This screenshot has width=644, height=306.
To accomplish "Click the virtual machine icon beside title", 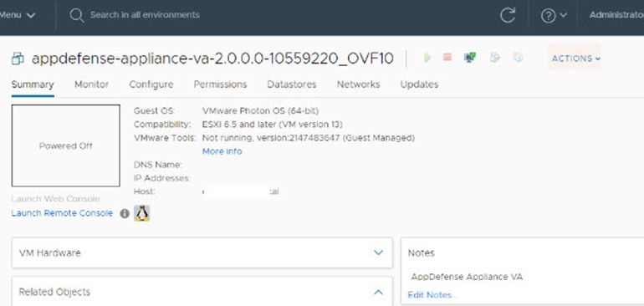I will 18,59.
